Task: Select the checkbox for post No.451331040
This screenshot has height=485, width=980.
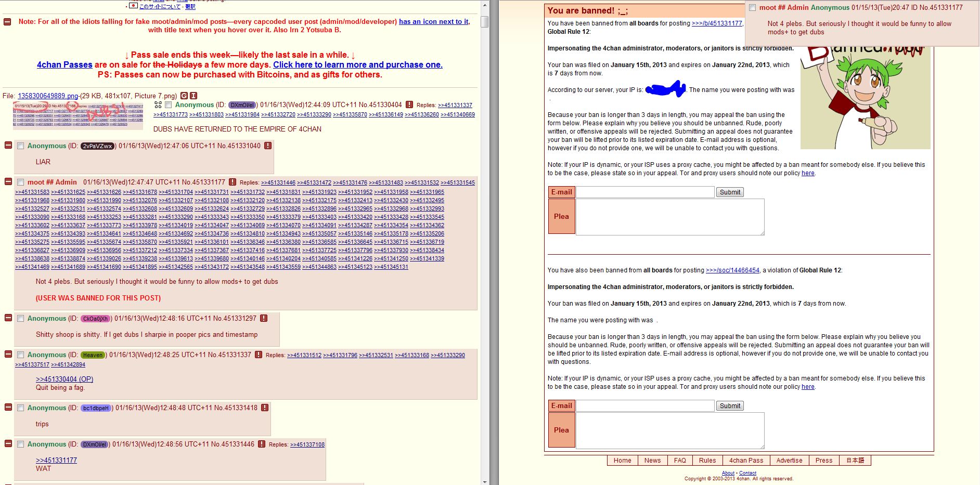Action: 21,146
